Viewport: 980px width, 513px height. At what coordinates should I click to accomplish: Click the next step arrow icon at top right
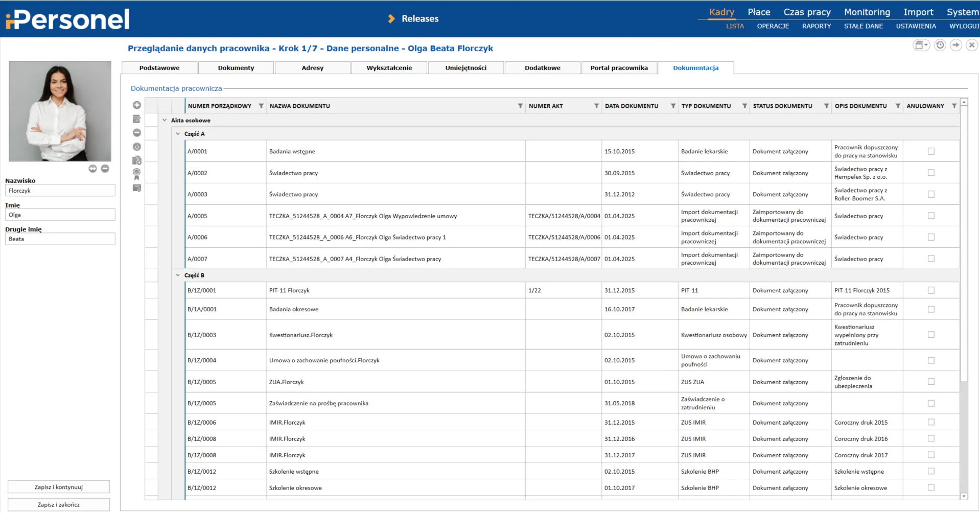point(955,45)
